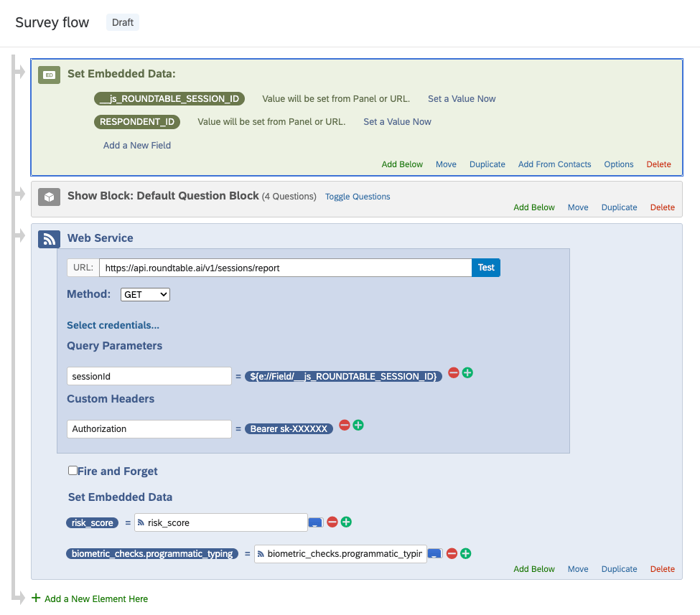
Task: Click Move in Web Service element
Action: click(x=578, y=569)
